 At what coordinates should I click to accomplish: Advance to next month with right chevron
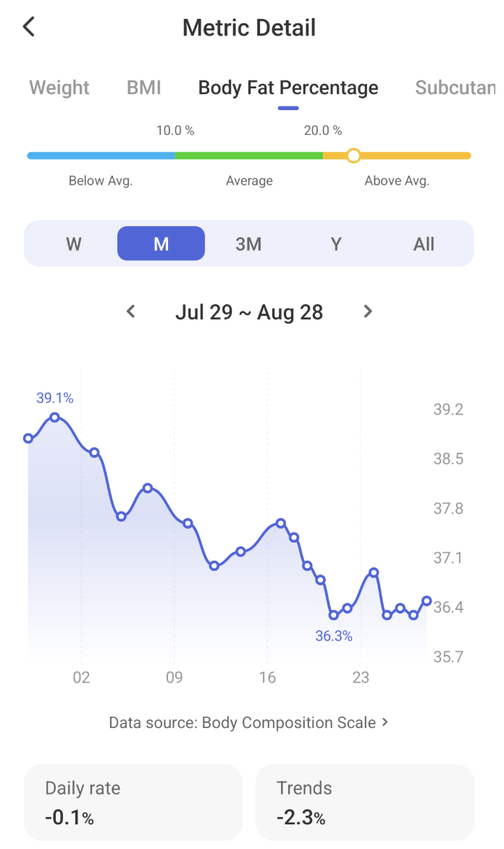(x=368, y=311)
